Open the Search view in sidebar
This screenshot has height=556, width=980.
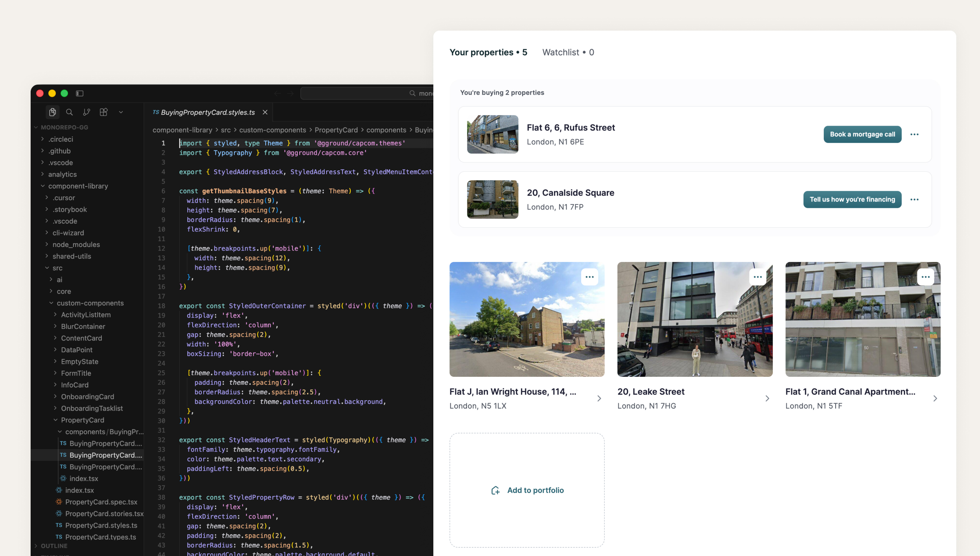(69, 112)
